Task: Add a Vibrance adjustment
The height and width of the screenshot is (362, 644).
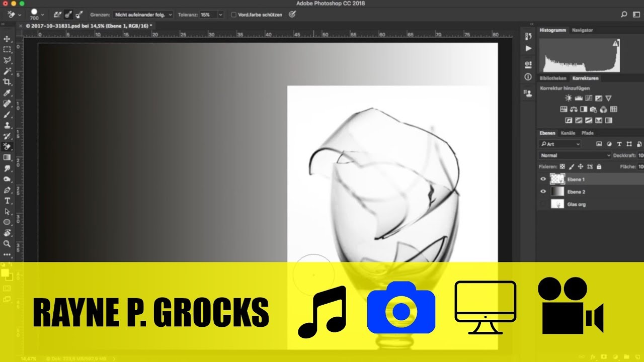Action: pyautogui.click(x=608, y=98)
